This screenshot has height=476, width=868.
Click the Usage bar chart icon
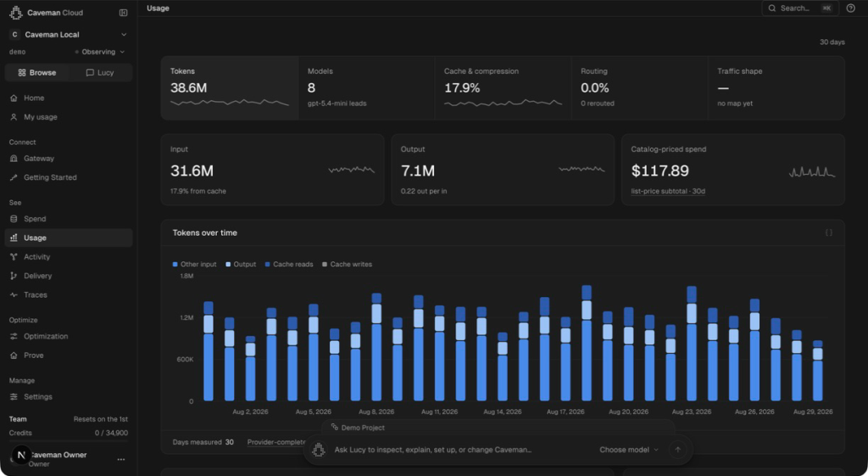pos(14,238)
